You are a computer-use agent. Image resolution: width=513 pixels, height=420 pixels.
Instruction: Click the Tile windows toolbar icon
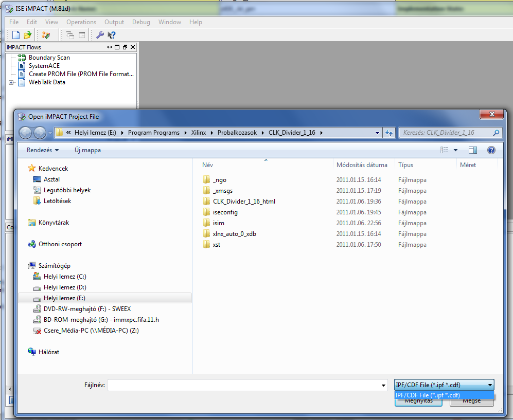click(82, 34)
